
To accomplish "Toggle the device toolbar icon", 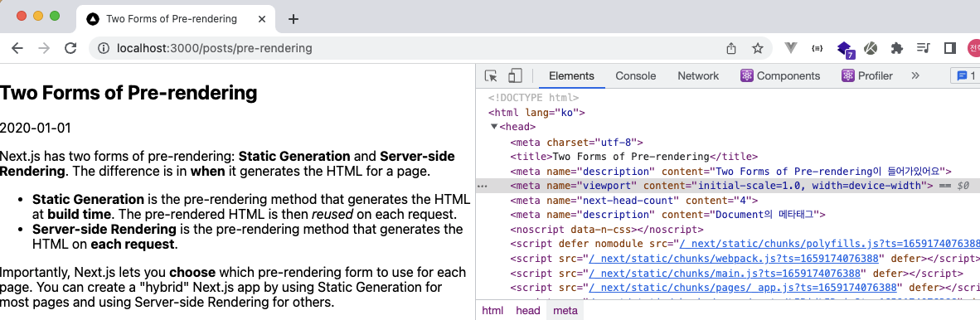I will [514, 76].
